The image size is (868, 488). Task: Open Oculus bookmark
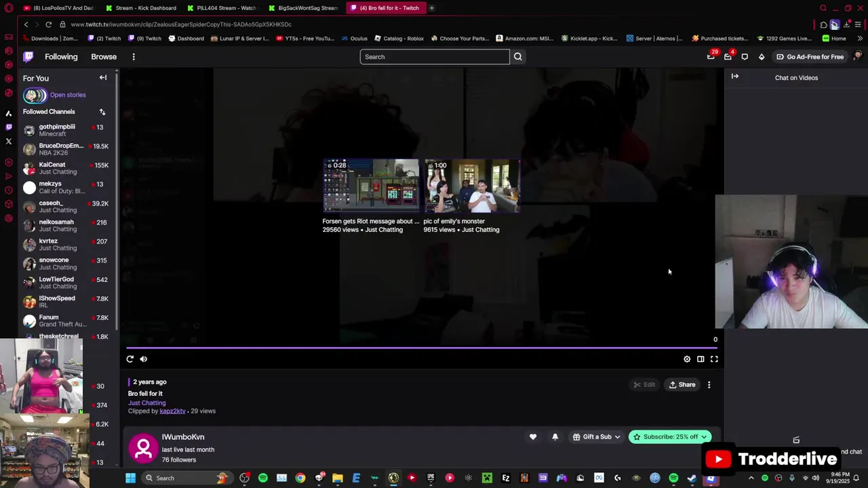355,39
